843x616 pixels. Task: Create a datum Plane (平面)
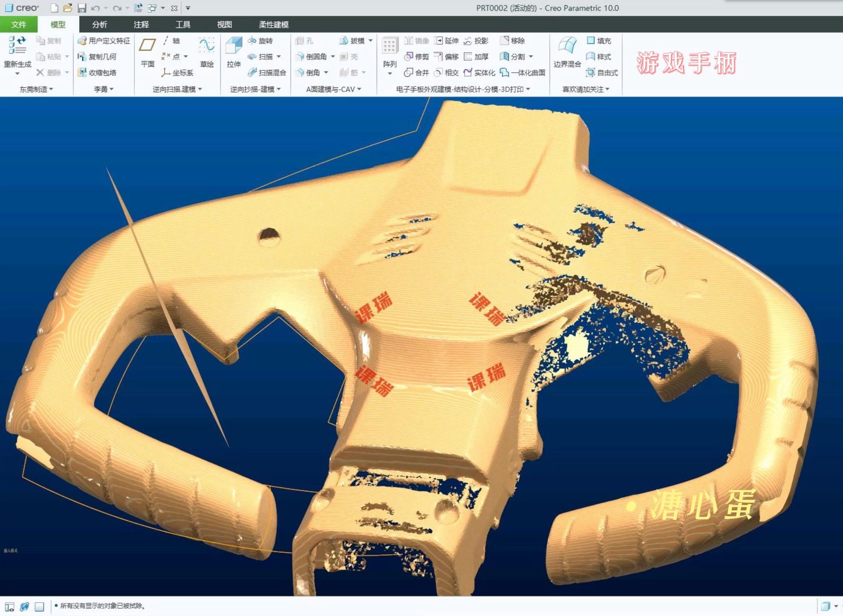click(x=147, y=45)
